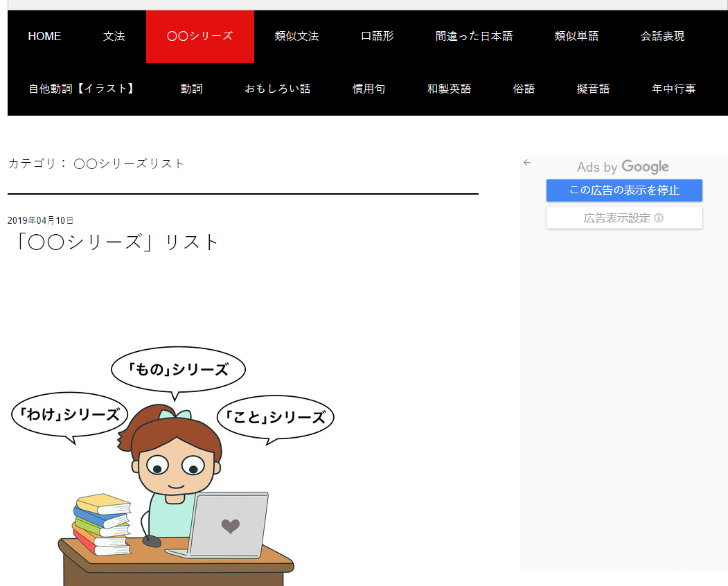Image resolution: width=728 pixels, height=586 pixels.
Task: Go to the 動詞 section
Action: pyautogui.click(x=191, y=89)
